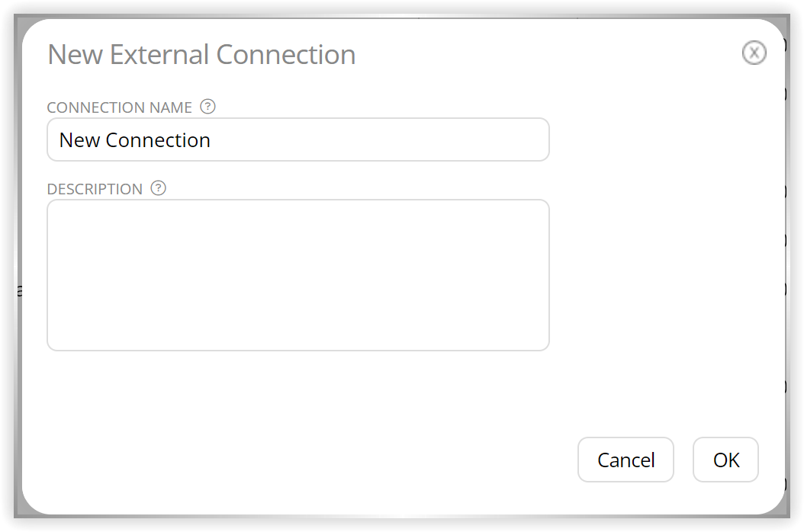Image resolution: width=804 pixels, height=532 pixels.
Task: Dismiss dialog using circled X icon
Action: tap(754, 53)
